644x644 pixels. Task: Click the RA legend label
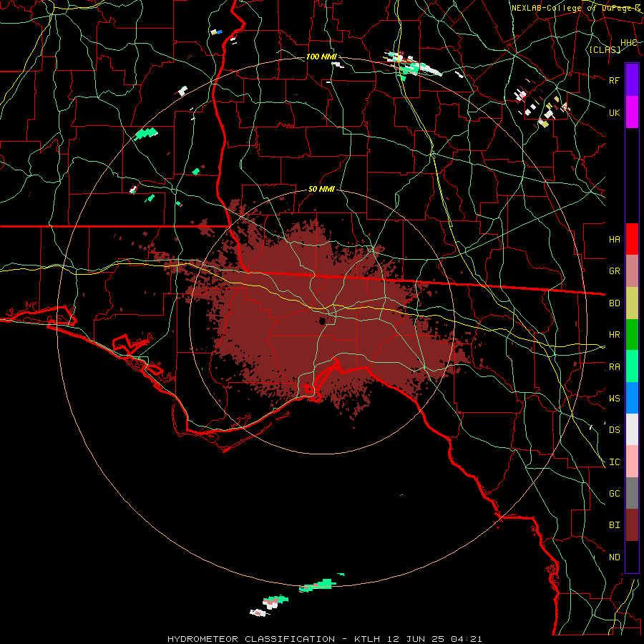pyautogui.click(x=614, y=367)
